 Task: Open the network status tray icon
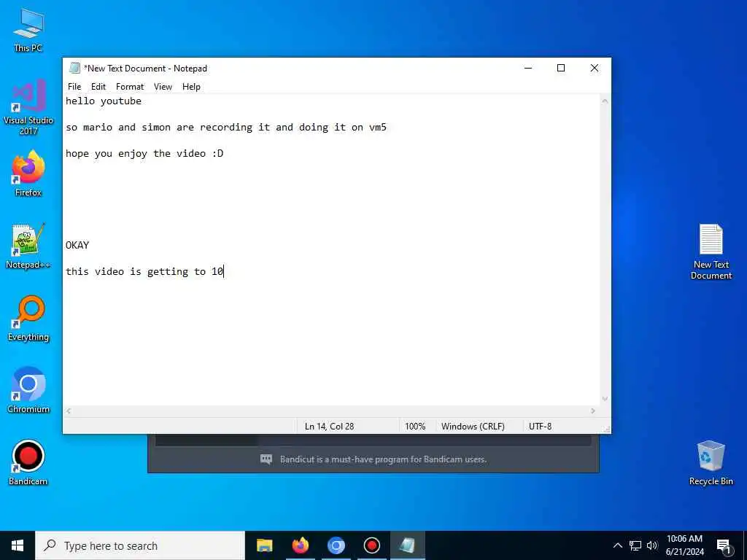click(x=635, y=545)
